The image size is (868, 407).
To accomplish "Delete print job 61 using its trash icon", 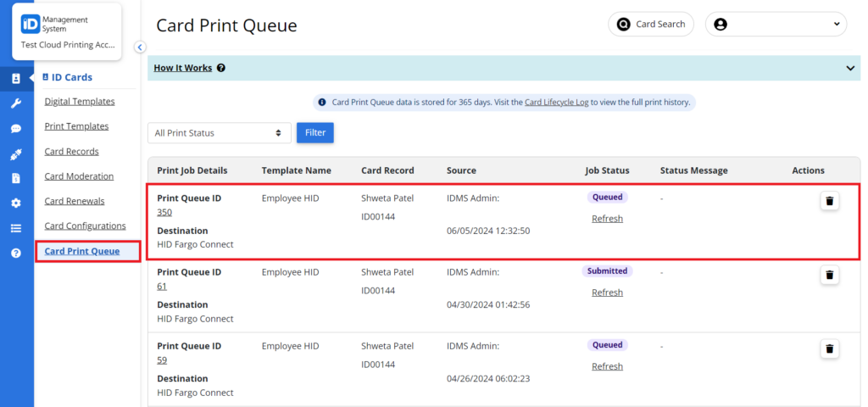I will pyautogui.click(x=829, y=275).
